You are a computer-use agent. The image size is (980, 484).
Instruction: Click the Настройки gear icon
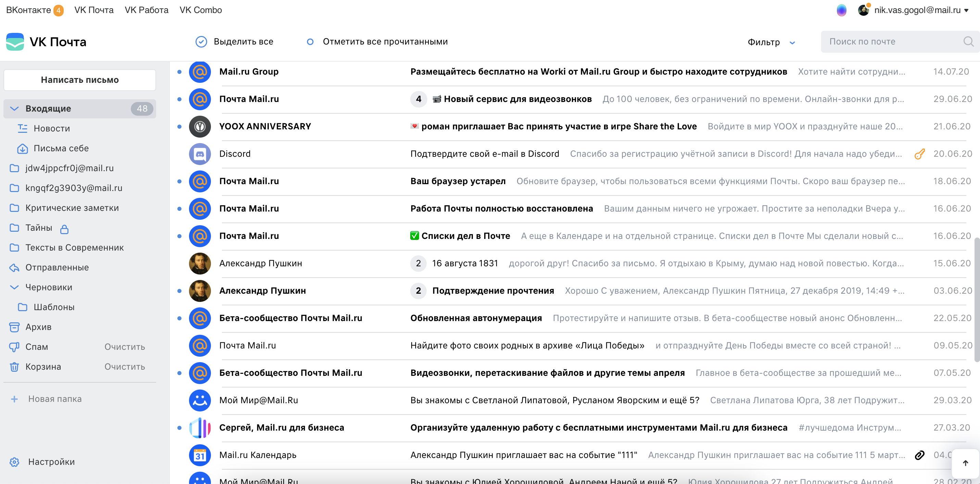coord(14,462)
